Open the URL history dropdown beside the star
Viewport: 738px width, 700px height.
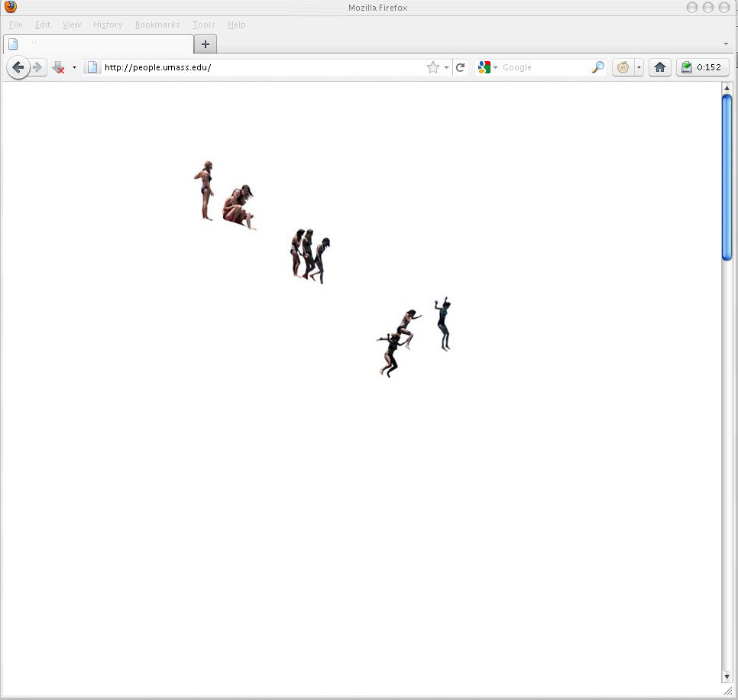pos(446,68)
